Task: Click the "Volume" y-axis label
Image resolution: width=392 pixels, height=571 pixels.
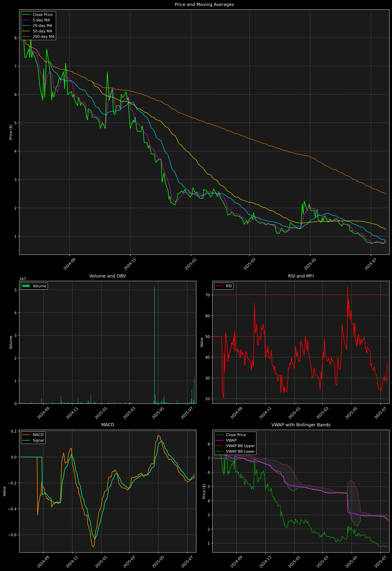Action: coord(11,342)
